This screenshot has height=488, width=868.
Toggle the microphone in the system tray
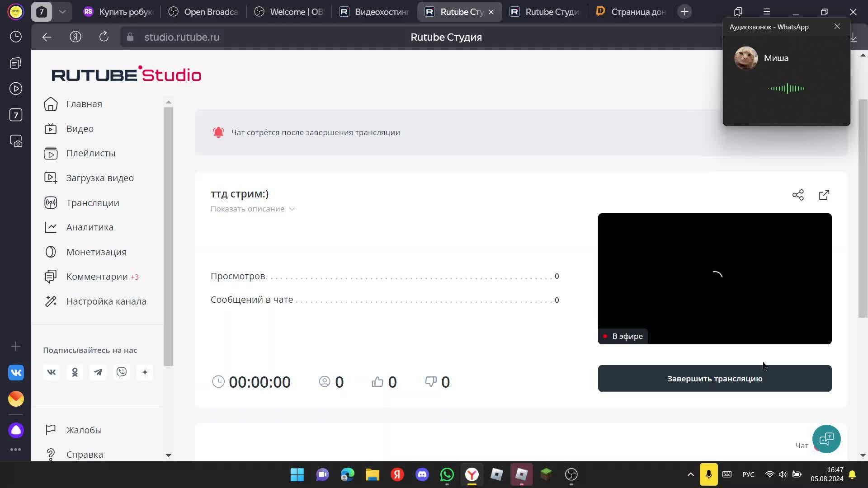point(708,474)
